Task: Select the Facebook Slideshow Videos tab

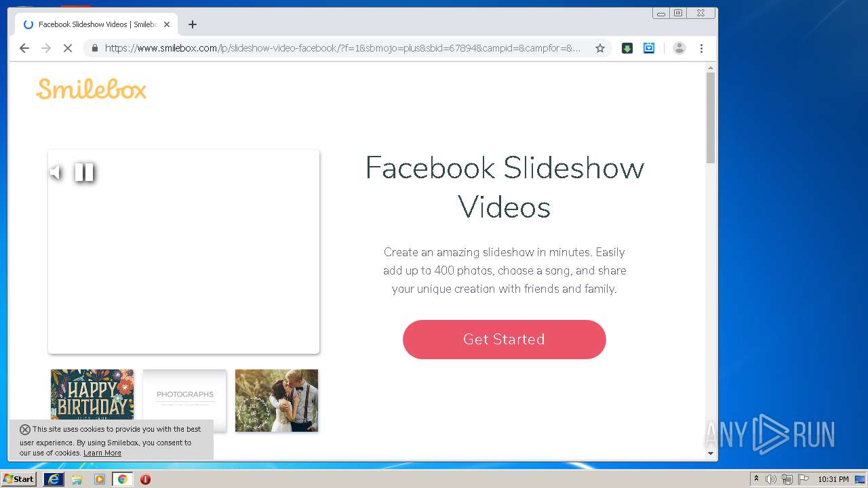Action: [96, 24]
